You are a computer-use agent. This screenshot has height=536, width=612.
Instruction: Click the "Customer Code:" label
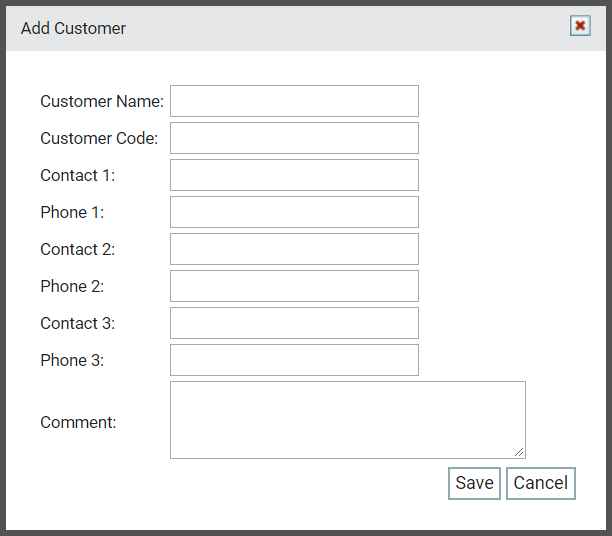99,138
